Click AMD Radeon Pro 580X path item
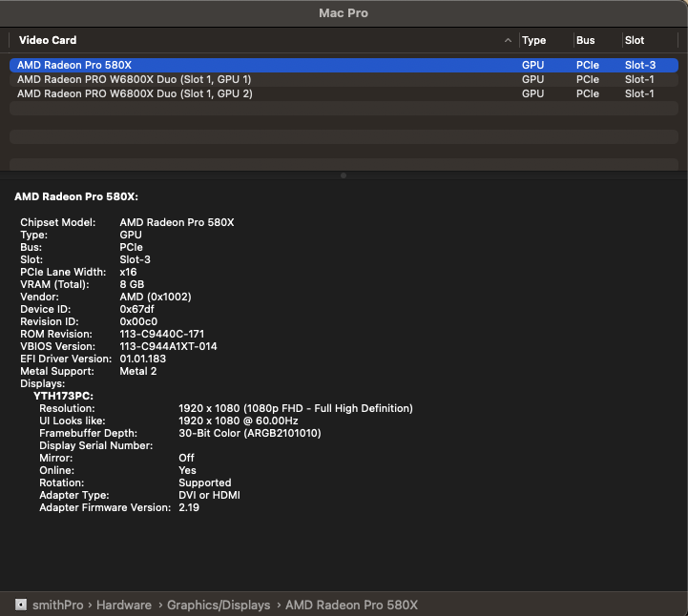 (351, 606)
